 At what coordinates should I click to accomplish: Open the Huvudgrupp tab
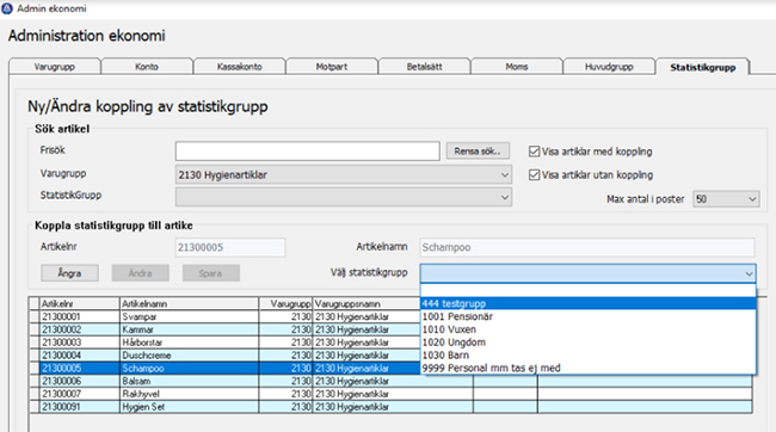point(609,66)
